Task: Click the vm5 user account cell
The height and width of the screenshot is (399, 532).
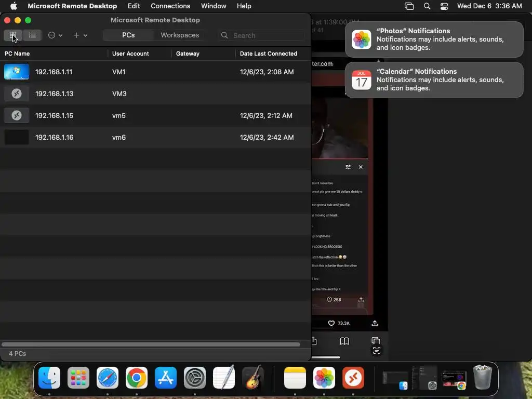Action: pyautogui.click(x=119, y=115)
